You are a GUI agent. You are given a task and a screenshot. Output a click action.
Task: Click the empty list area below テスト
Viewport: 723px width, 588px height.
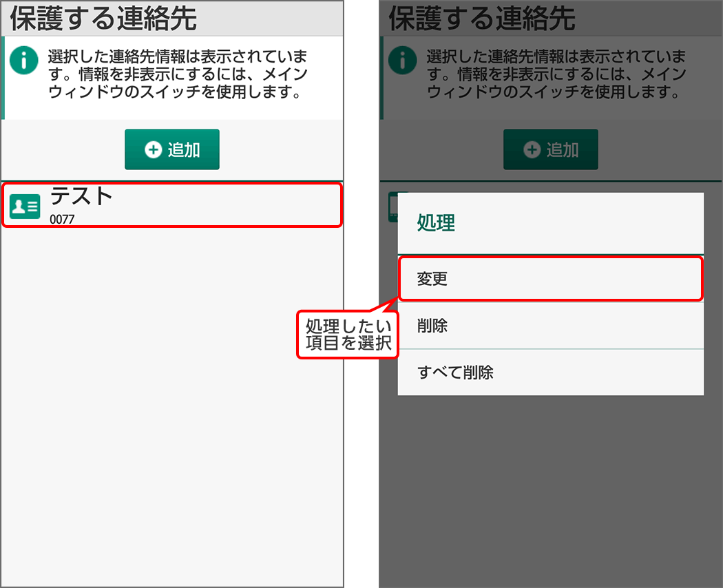(x=172, y=413)
